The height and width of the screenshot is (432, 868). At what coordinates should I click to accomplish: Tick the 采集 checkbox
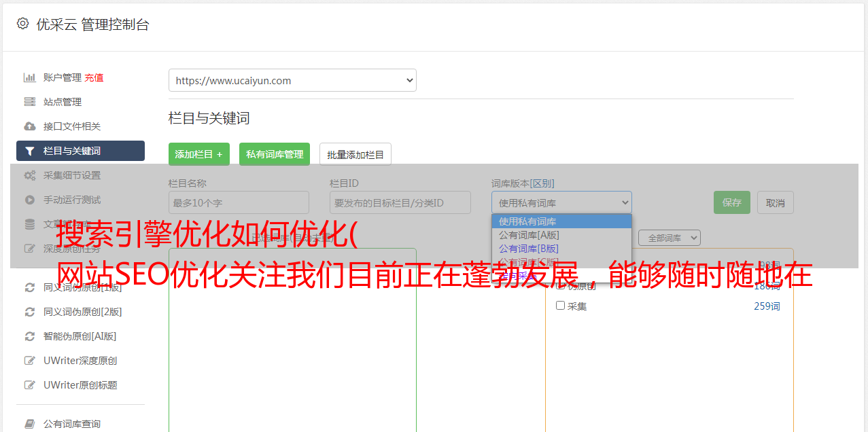click(561, 306)
